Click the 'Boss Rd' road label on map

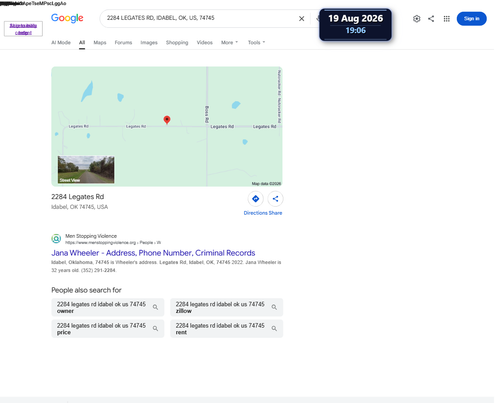tap(207, 114)
